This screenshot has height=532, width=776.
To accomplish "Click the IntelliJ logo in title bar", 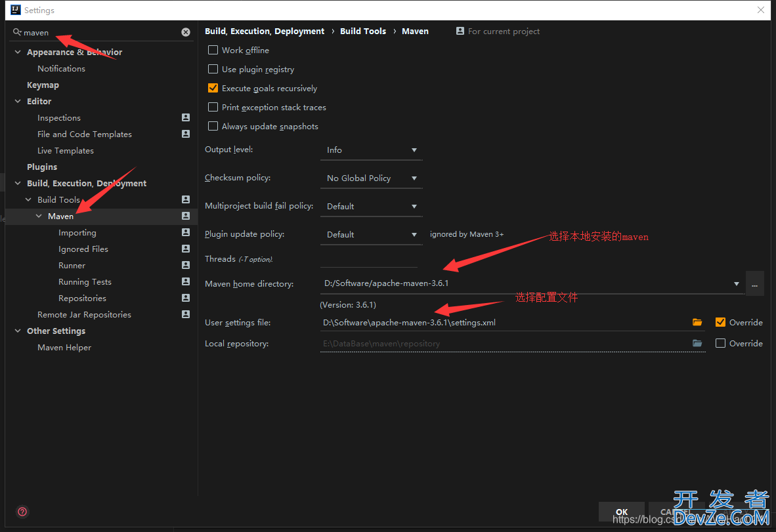I will tap(15, 10).
